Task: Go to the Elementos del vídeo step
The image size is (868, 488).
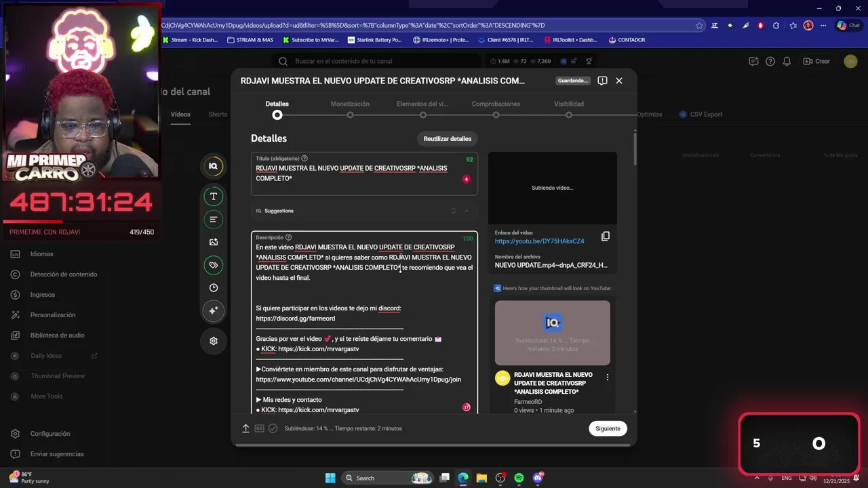Action: [x=422, y=108]
